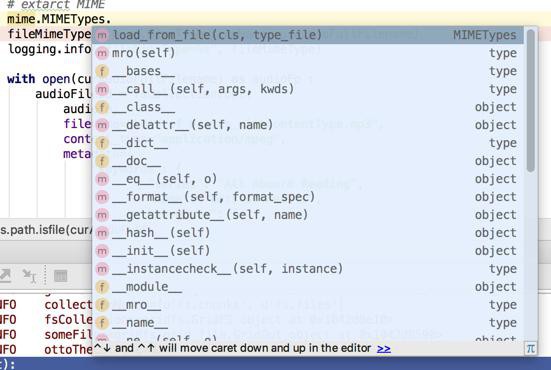Open the >> hint link in popup
The image size is (551, 370).
[383, 348]
